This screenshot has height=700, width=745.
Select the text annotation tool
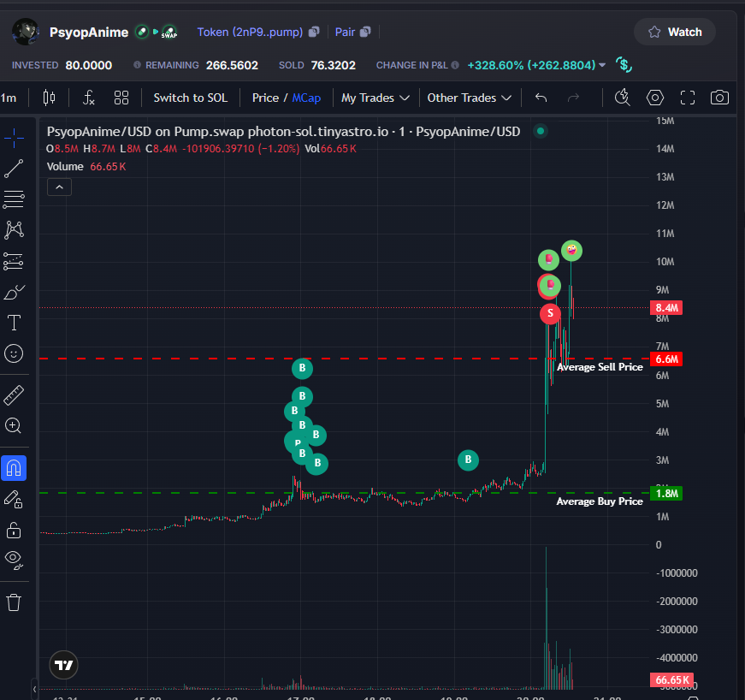click(x=14, y=323)
